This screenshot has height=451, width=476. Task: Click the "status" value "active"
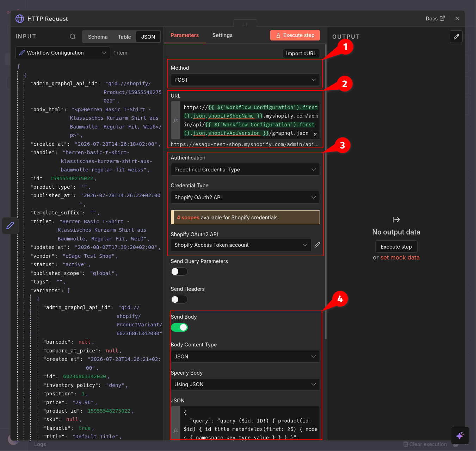pyautogui.click(x=75, y=264)
